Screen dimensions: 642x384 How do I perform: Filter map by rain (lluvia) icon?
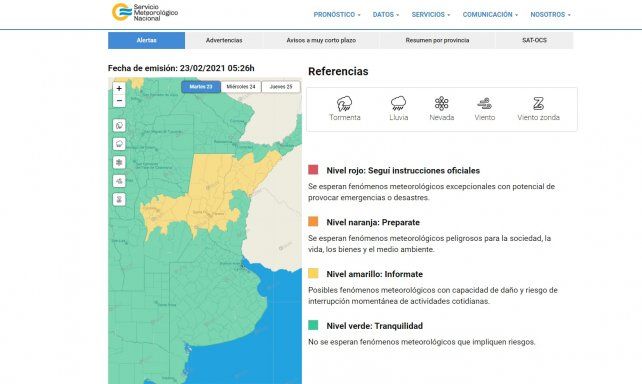click(119, 144)
